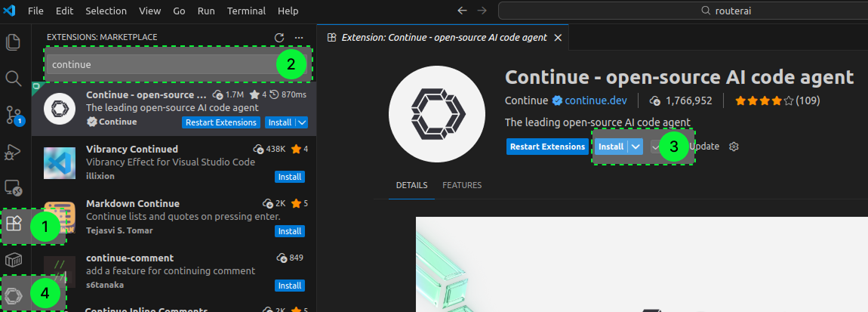Open the Explorer view in activity bar
The width and height of the screenshot is (868, 312).
tap(14, 42)
